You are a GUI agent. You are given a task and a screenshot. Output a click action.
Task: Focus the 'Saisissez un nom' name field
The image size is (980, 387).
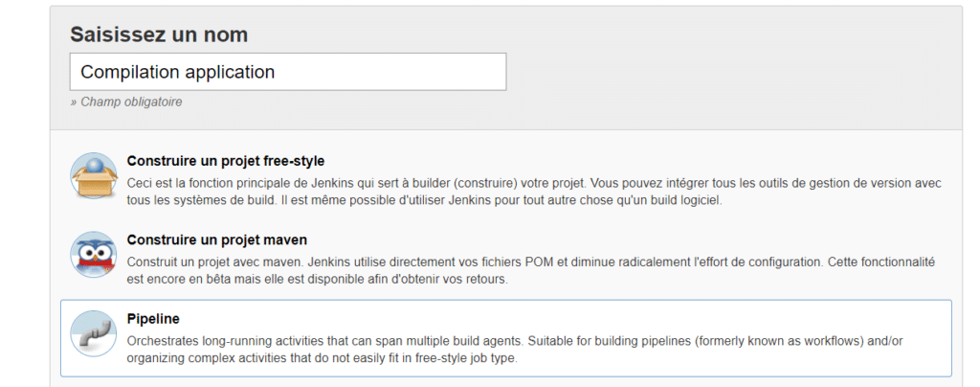(288, 72)
